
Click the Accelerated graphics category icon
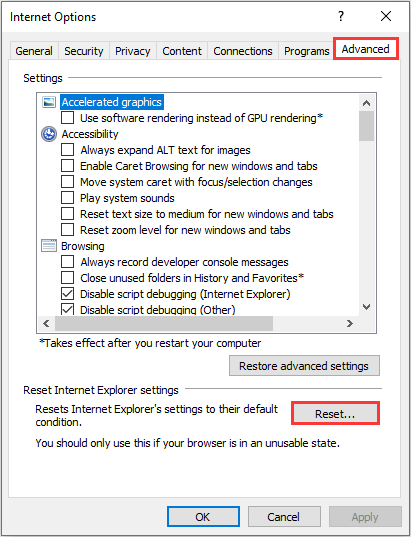click(49, 102)
